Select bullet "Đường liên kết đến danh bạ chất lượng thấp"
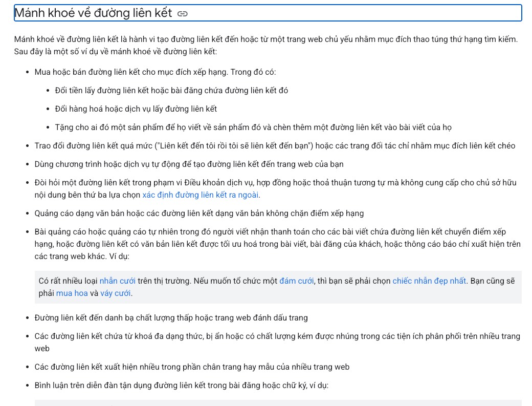 click(171, 318)
